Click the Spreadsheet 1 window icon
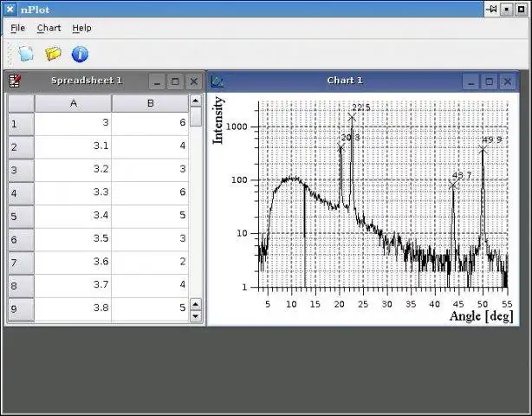This screenshot has height=416, width=532. [15, 81]
